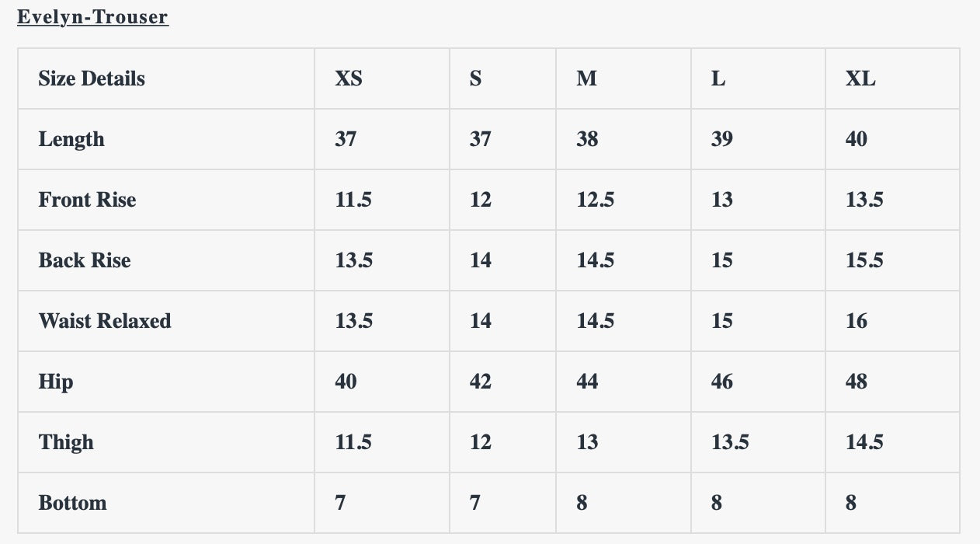This screenshot has width=980, height=544.
Task: Click the Length row label
Action: pyautogui.click(x=71, y=139)
